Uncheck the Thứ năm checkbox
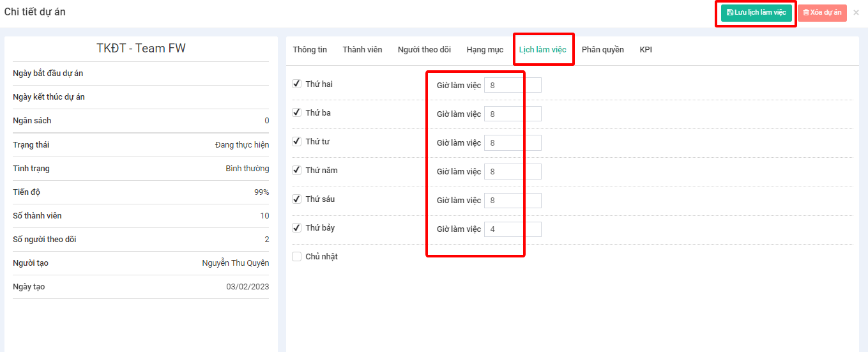The height and width of the screenshot is (352, 868). coord(296,170)
